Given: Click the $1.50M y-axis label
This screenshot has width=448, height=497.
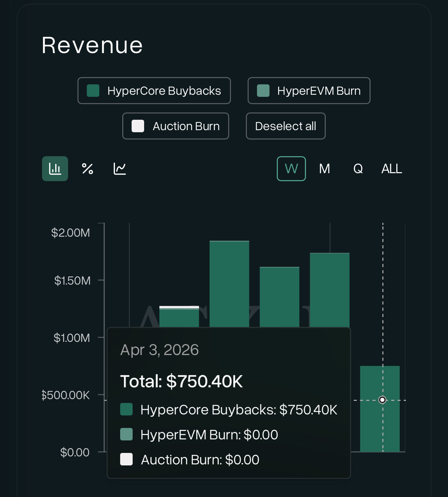Looking at the screenshot, I should [72, 280].
